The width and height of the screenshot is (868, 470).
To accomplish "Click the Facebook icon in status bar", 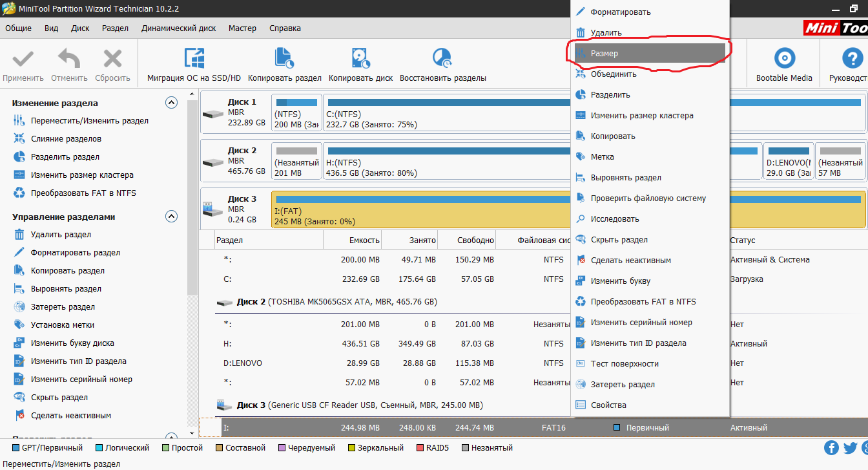I will point(832,447).
